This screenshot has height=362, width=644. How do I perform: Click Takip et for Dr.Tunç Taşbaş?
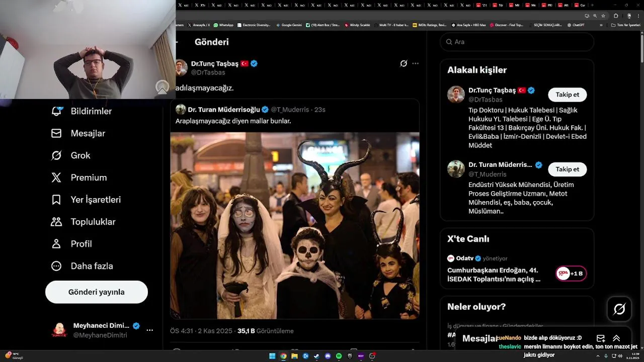click(x=568, y=95)
